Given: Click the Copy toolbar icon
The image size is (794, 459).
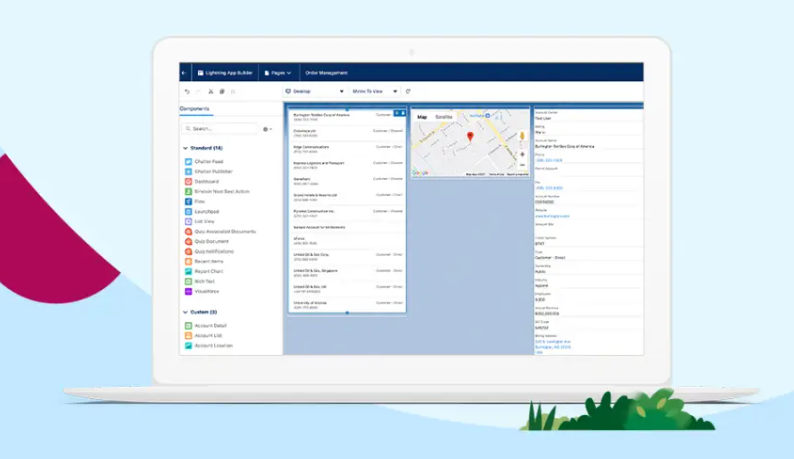Looking at the screenshot, I should [x=222, y=92].
